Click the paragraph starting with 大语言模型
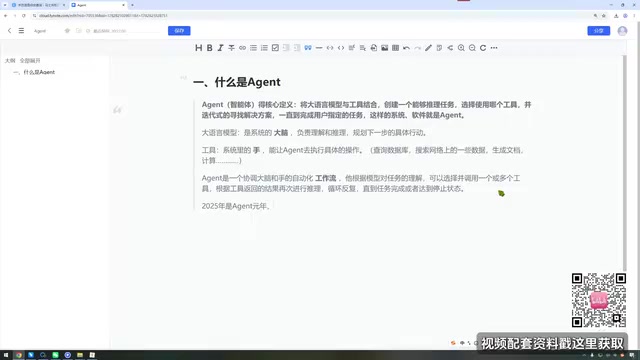 pos(314,133)
